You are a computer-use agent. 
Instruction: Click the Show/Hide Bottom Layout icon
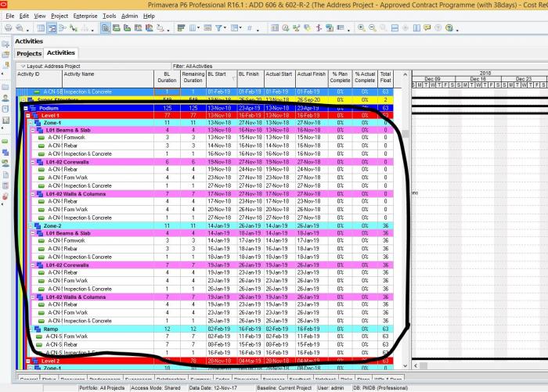click(395, 28)
